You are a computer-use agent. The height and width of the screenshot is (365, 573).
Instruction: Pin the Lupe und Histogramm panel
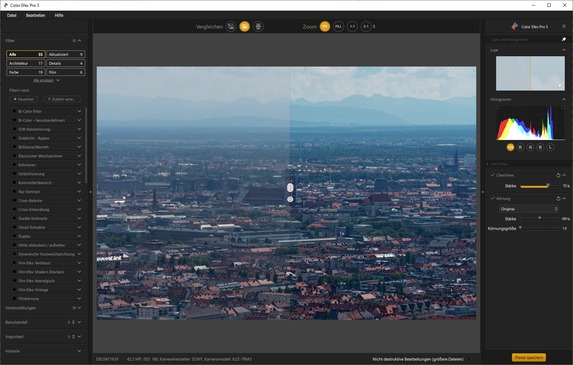[563, 39]
